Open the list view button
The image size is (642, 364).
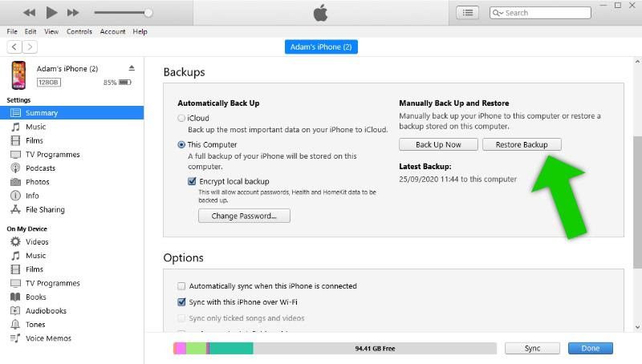pos(467,13)
